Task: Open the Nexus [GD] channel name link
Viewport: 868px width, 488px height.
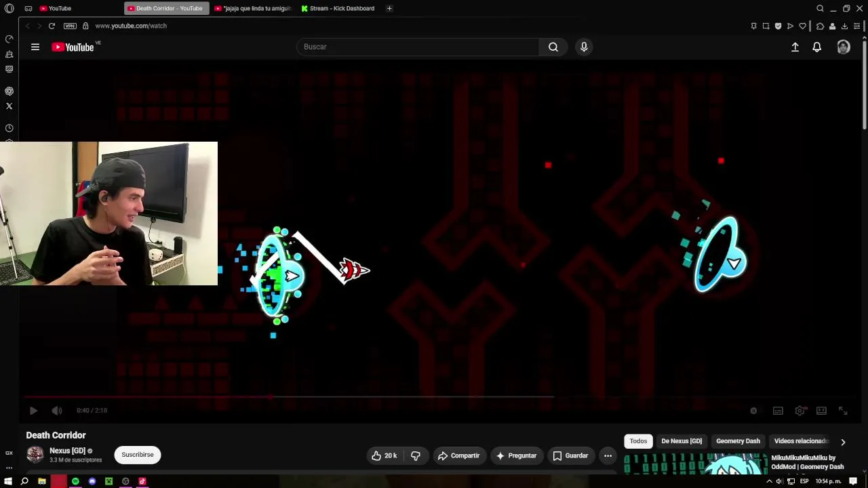Action: pos(67,451)
